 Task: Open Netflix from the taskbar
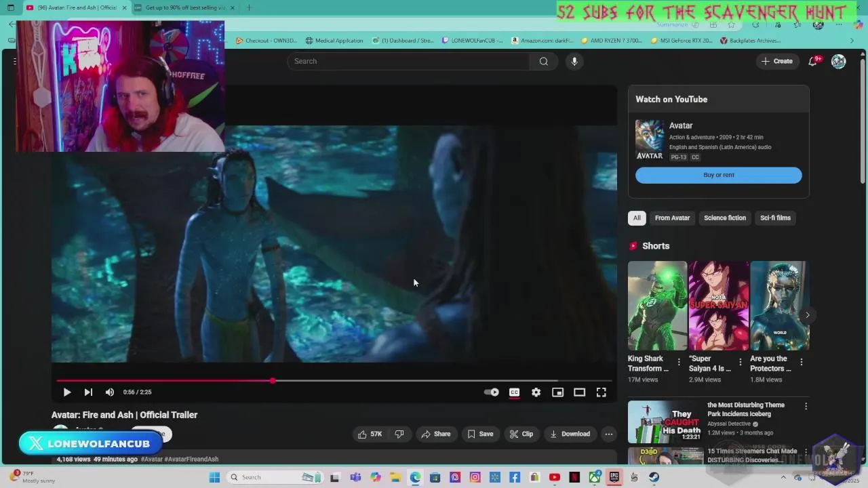pos(574,477)
